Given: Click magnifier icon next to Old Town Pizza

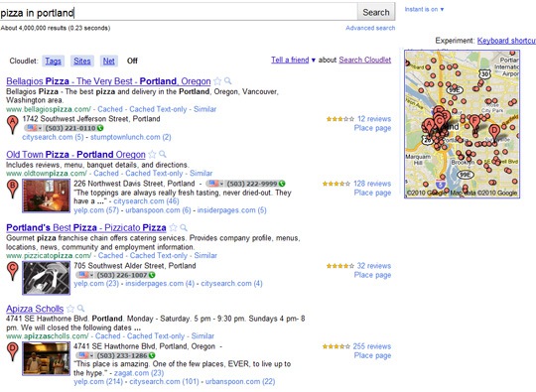Looking at the screenshot, I should click(163, 154).
